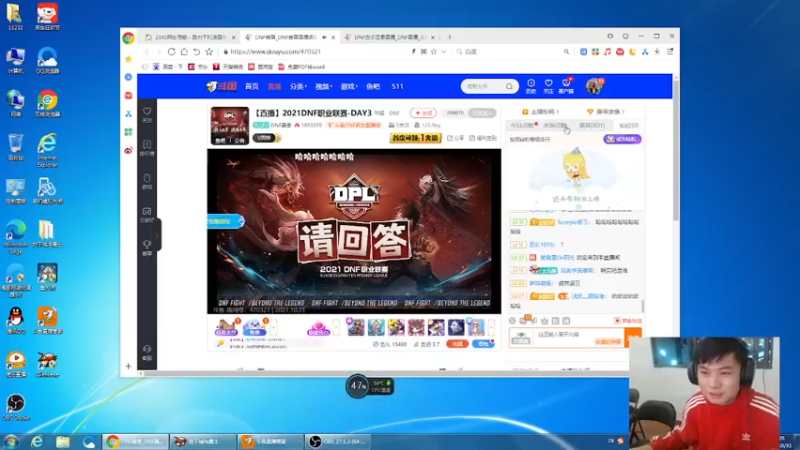The image size is (800, 450).
Task: Open OBS Studio desktop shortcut
Action: 16,407
